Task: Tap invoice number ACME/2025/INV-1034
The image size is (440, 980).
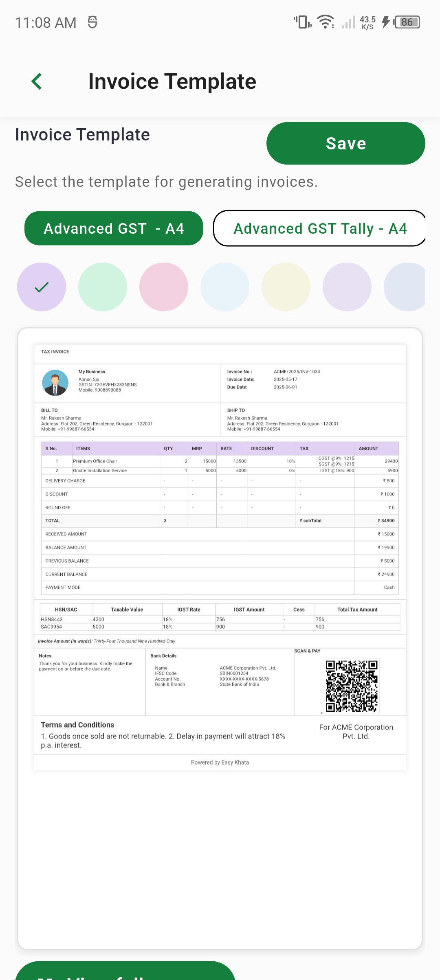Action: 297,372
